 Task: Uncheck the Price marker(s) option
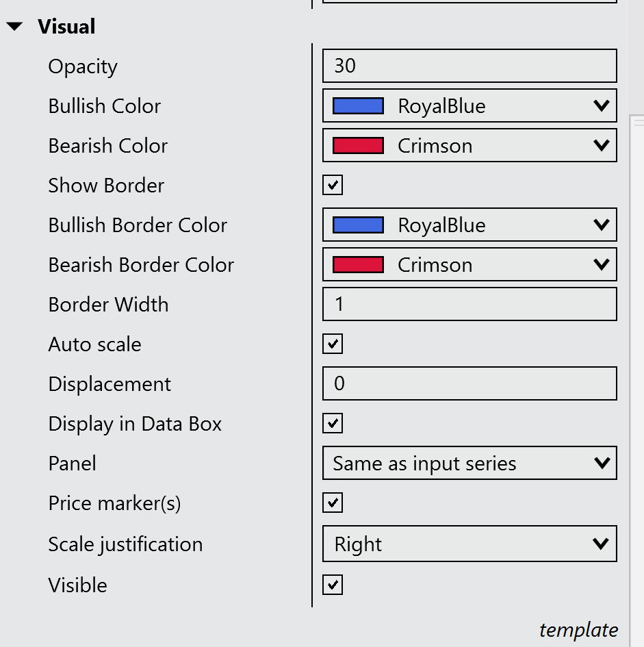(332, 503)
